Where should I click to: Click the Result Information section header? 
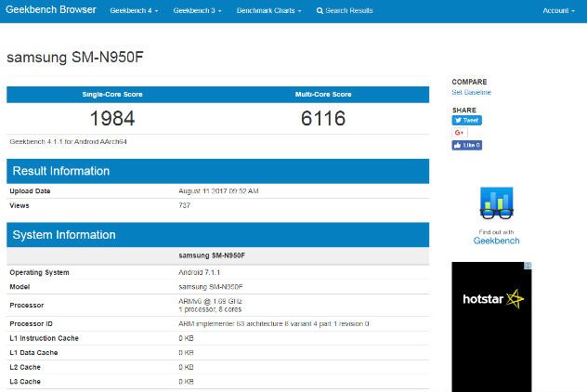click(60, 171)
